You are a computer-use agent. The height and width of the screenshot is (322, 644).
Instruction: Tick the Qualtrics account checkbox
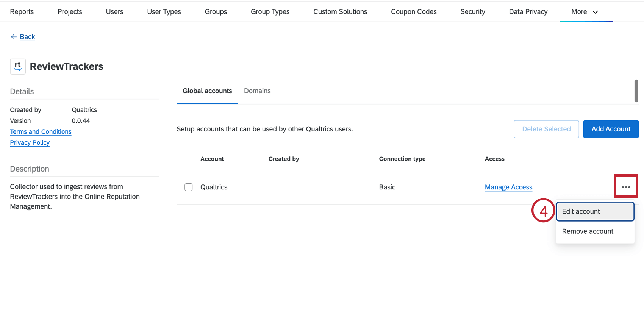point(189,187)
